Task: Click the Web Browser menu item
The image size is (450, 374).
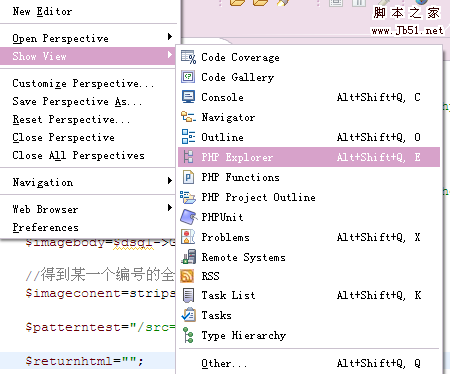Action: click(x=88, y=209)
